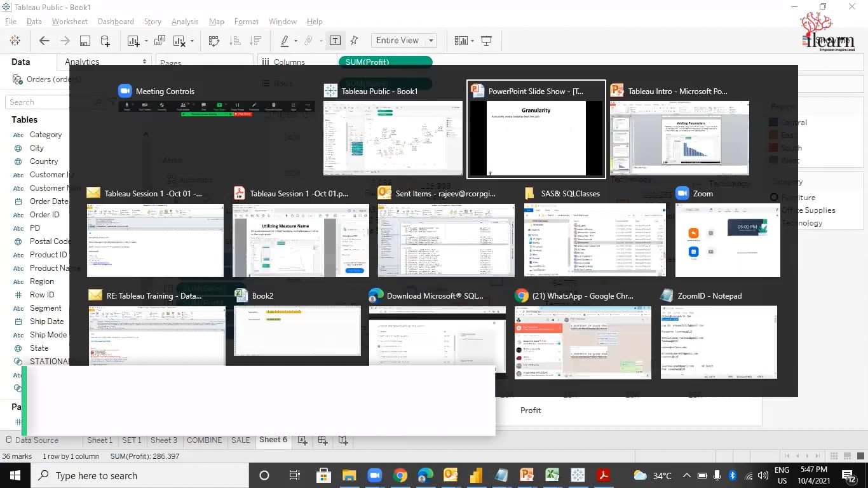The height and width of the screenshot is (488, 868).
Task: Switch to the Sheet 1 tab
Action: [x=100, y=440]
